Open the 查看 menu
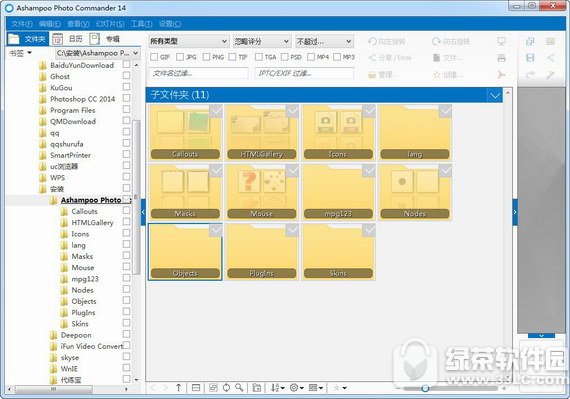 [x=78, y=24]
